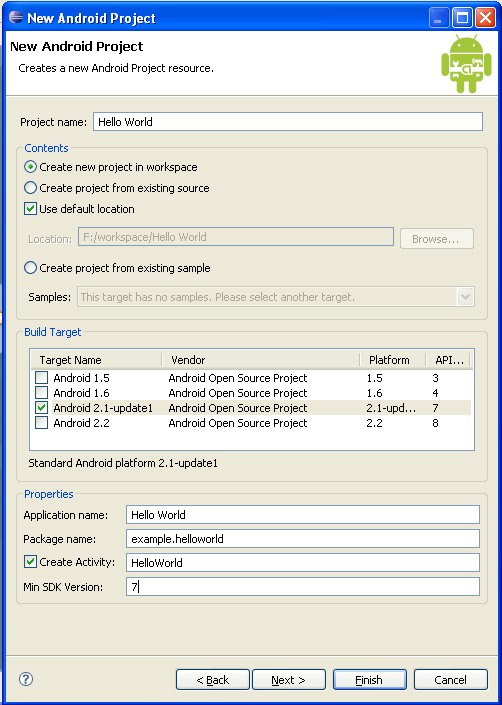Screen dimensions: 502x705
Task: Go Back to the previous wizard page
Action: 213,679
